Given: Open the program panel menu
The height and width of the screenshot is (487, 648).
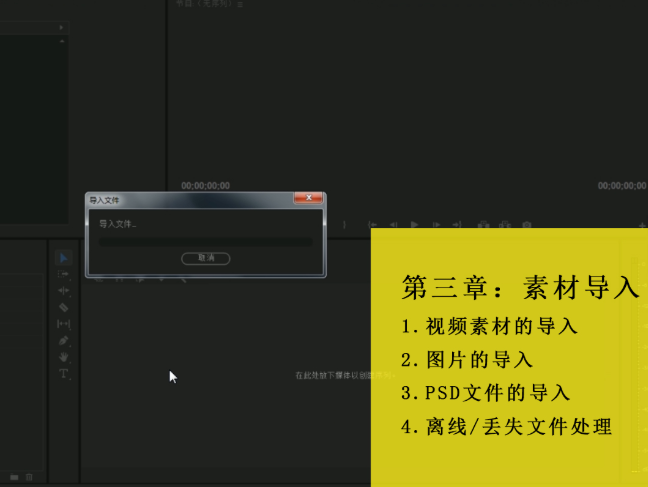Looking at the screenshot, I should pyautogui.click(x=240, y=5).
